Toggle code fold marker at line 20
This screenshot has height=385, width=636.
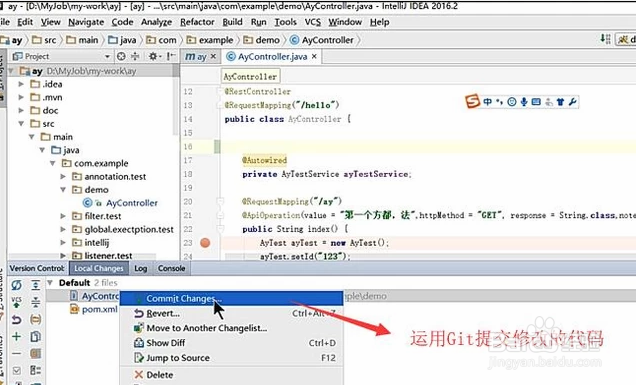click(x=220, y=201)
